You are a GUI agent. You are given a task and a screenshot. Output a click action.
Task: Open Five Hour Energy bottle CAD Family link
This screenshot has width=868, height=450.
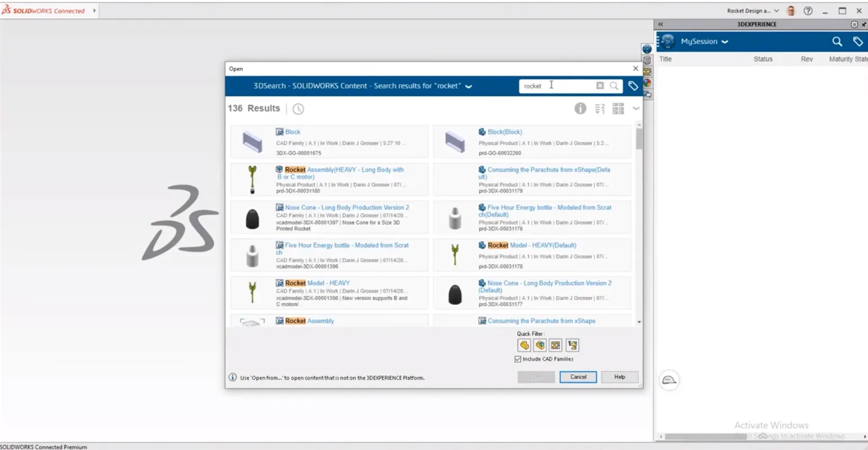343,249
